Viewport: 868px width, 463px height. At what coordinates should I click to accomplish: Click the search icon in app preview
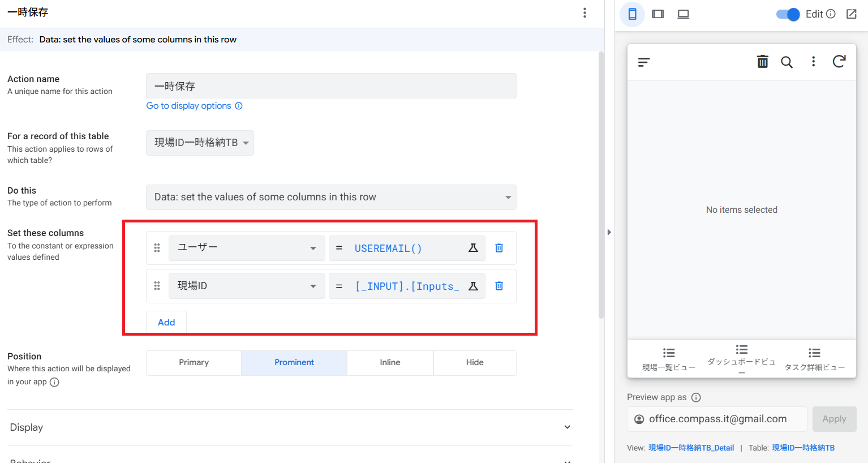tap(787, 62)
